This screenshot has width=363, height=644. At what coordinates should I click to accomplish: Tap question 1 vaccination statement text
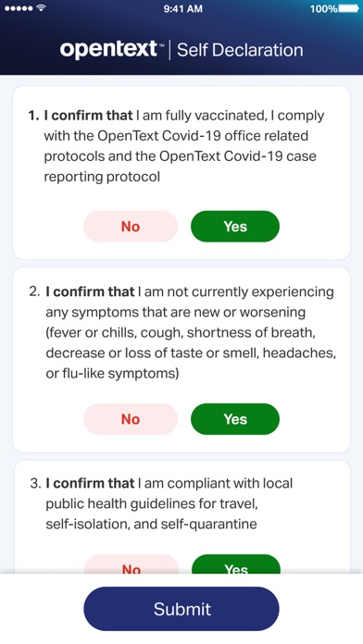[176, 146]
